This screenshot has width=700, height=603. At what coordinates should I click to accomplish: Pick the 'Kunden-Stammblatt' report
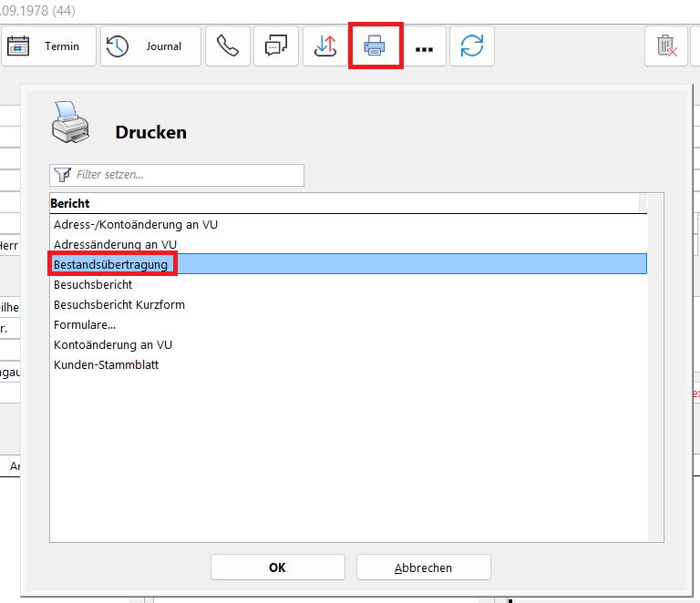(x=108, y=364)
